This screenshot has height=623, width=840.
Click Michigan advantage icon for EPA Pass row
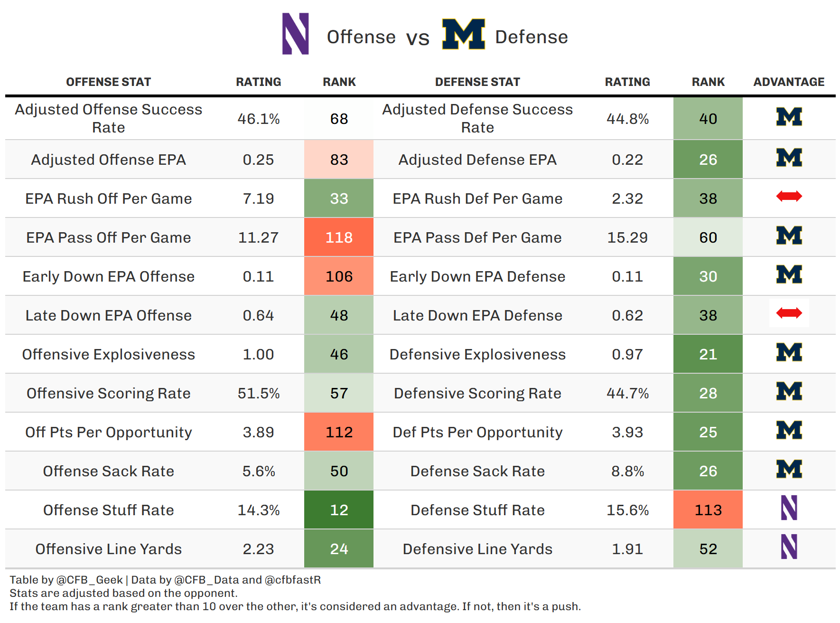pos(789,236)
